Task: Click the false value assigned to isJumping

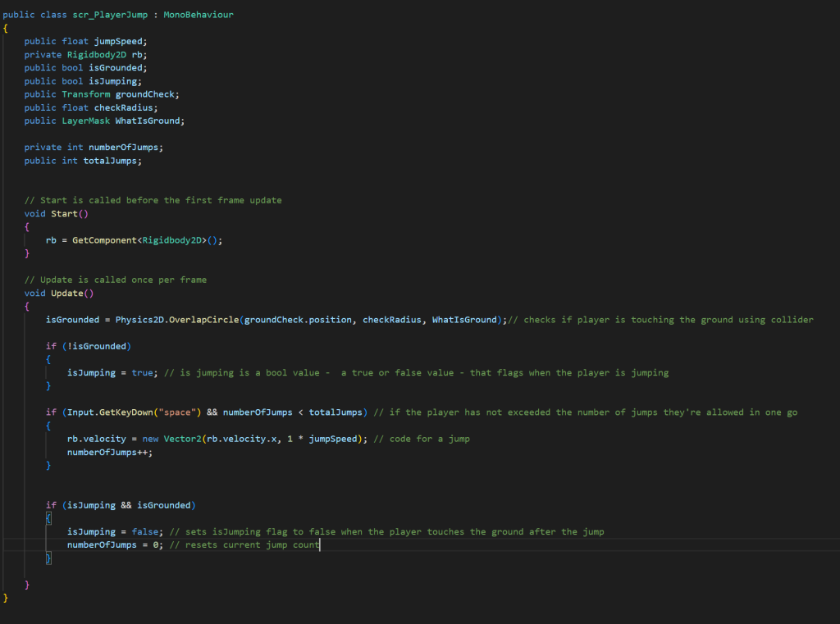Action: tap(144, 532)
